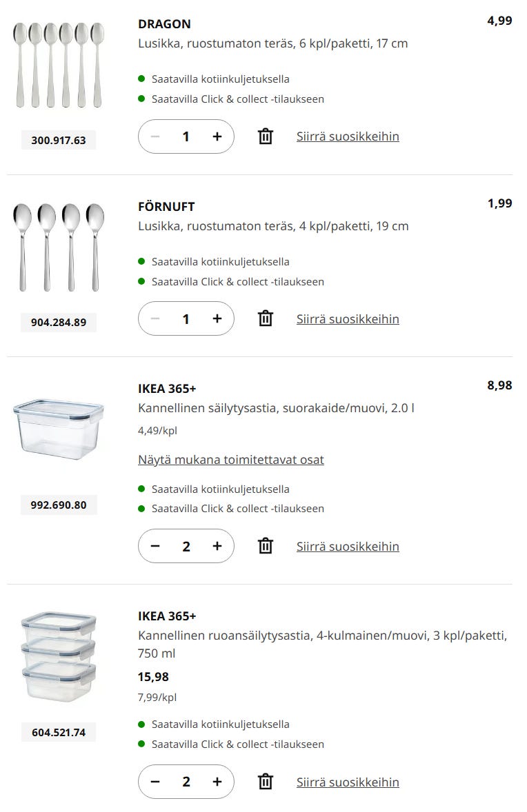The height and width of the screenshot is (812, 527).
Task: Increase 2.0 l container quantity
Action: point(217,546)
